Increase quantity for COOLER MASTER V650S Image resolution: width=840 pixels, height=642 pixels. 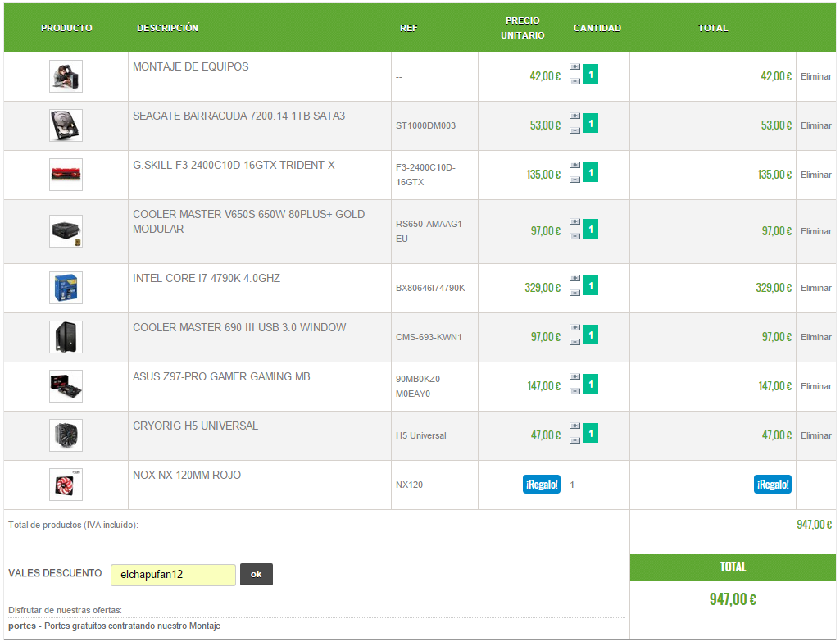click(574, 222)
